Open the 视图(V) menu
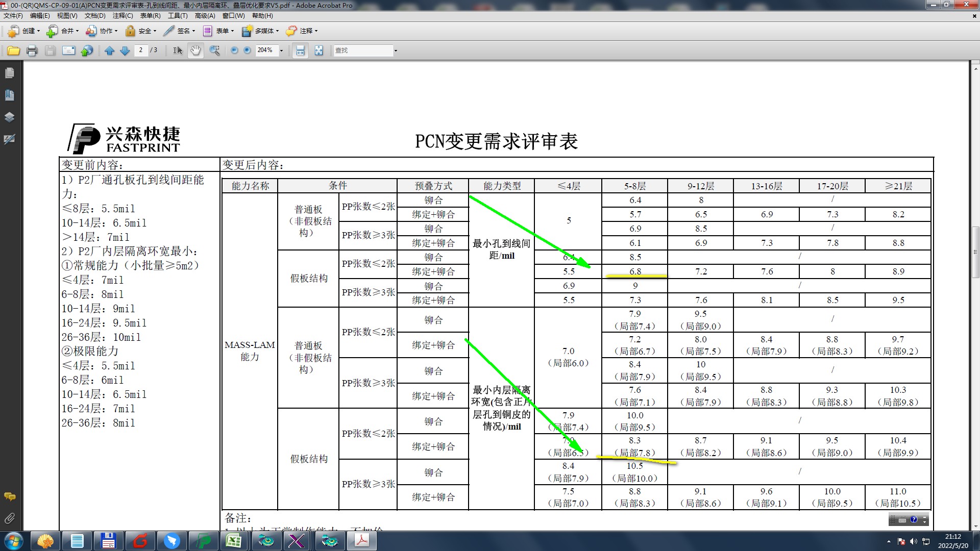 tap(67, 16)
